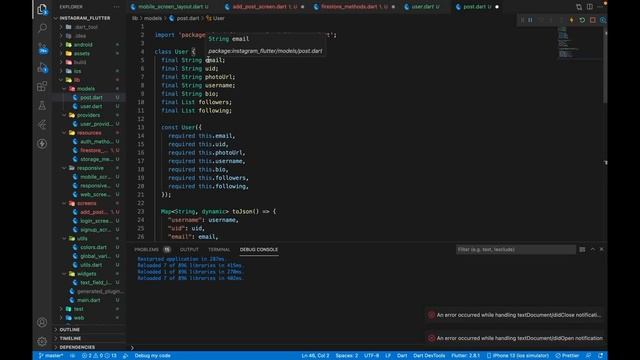640x360 pixels.
Task: Open the Terminal panel tab
Action: [x=219, y=249]
